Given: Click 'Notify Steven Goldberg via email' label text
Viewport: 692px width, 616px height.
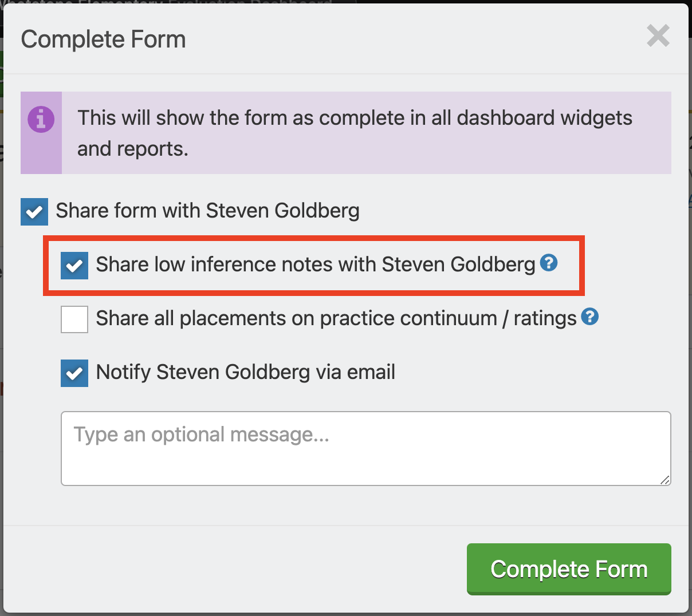Looking at the screenshot, I should (x=246, y=372).
